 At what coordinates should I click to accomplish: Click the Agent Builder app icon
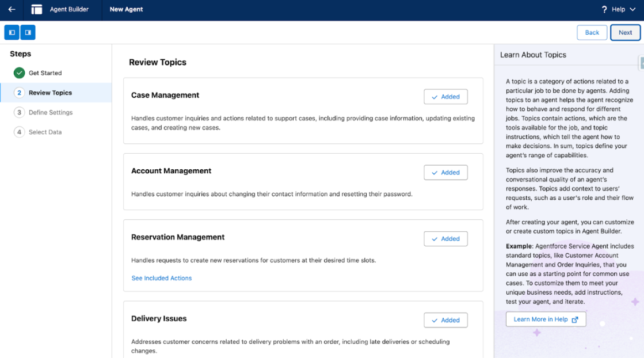tap(37, 10)
